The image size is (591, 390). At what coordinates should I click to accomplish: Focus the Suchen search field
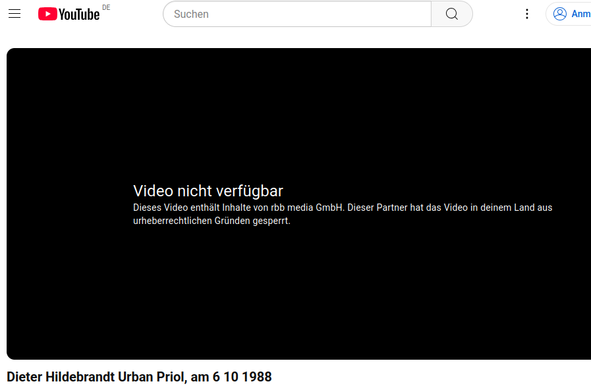click(297, 14)
